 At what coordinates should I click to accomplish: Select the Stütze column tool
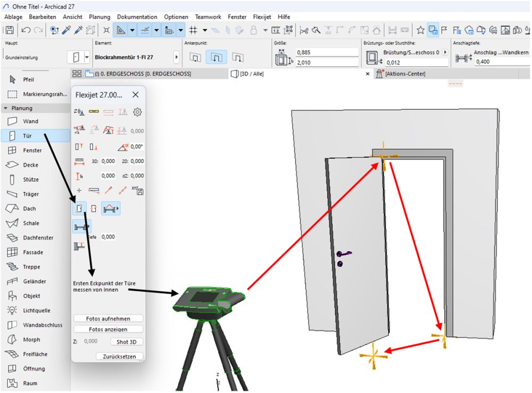(35, 179)
